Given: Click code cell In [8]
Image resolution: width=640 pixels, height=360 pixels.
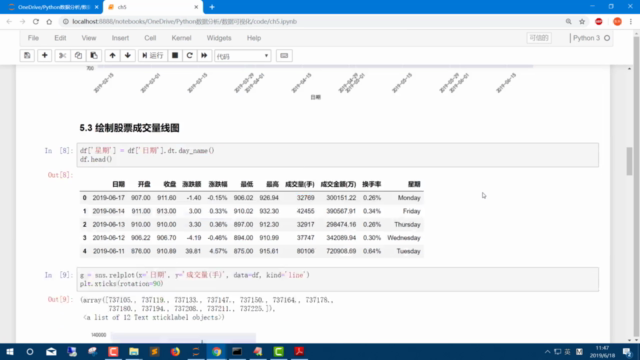Looking at the screenshot, I should (x=338, y=155).
